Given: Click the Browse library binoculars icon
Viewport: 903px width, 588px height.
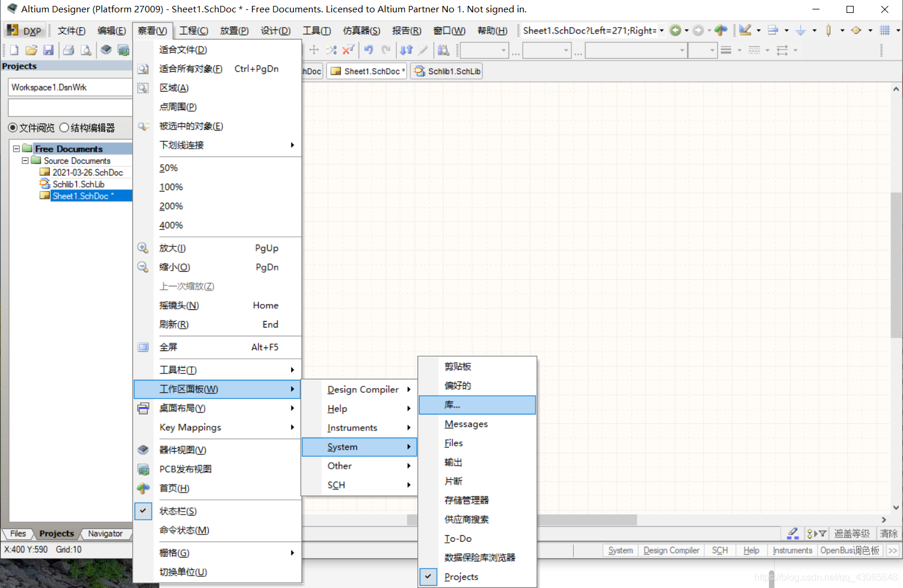Looking at the screenshot, I should point(443,51).
